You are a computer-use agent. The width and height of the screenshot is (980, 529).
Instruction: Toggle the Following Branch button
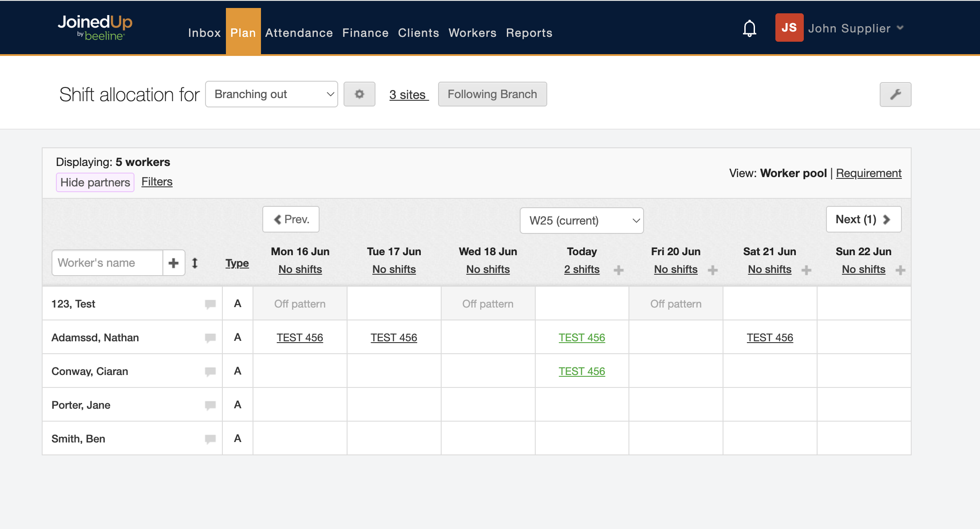(492, 94)
